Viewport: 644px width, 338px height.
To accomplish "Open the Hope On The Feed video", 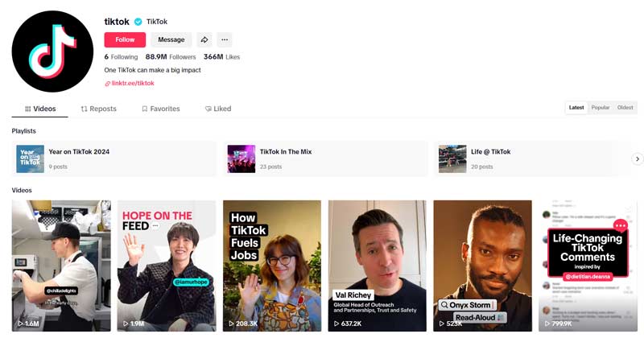I will [167, 266].
